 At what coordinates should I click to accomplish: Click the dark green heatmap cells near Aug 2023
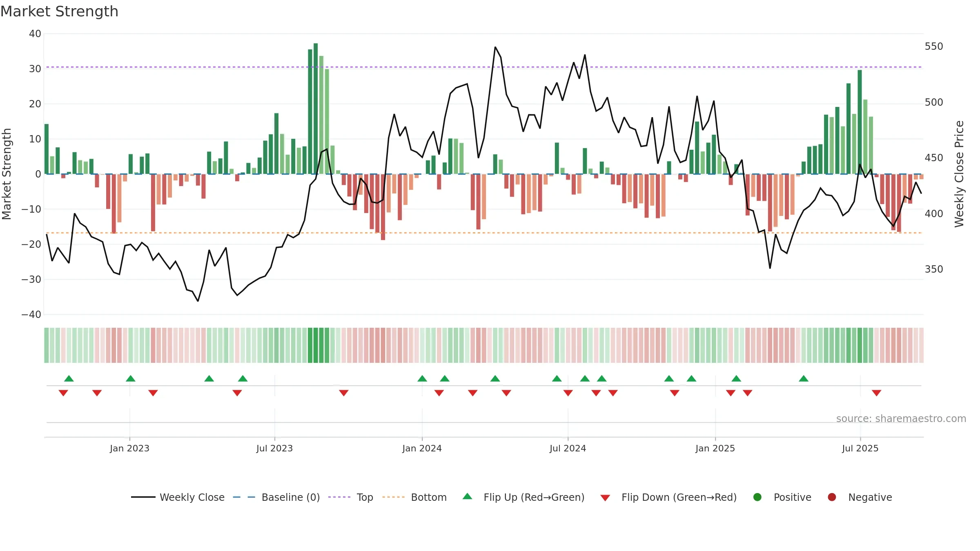[x=318, y=345]
